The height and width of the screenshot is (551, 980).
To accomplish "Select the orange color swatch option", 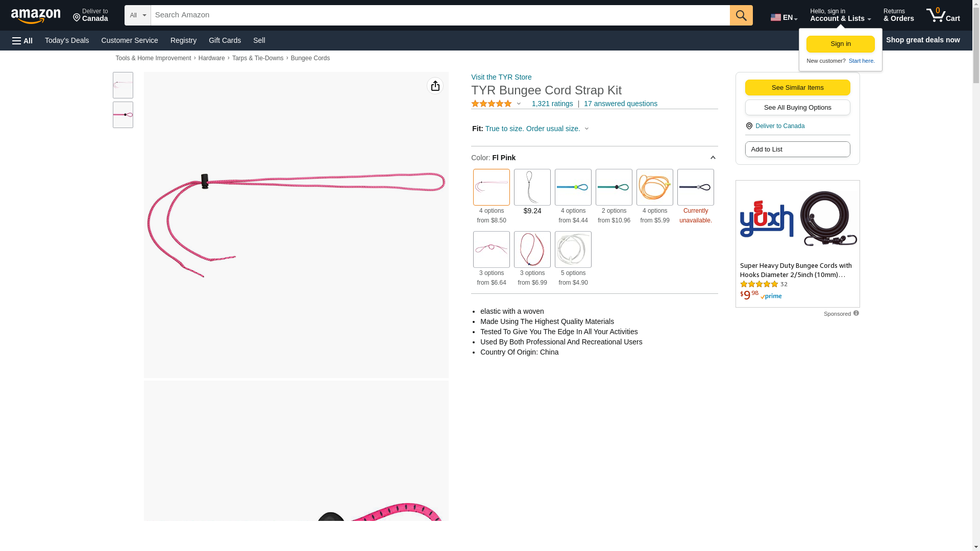I will [x=654, y=187].
